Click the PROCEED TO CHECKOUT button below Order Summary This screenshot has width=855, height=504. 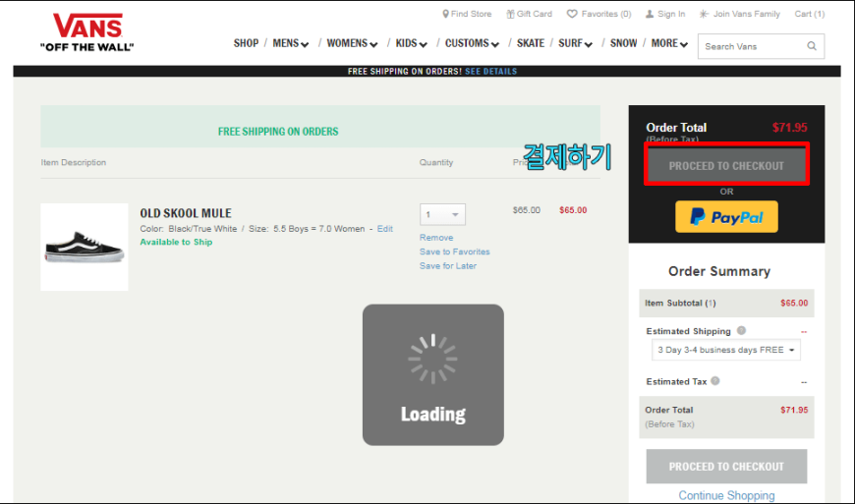tap(726, 467)
